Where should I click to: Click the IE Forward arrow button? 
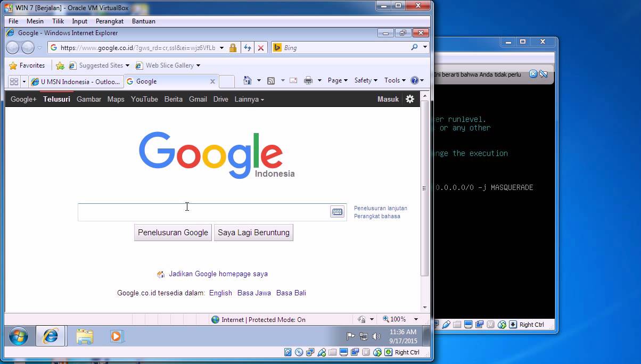coord(28,48)
